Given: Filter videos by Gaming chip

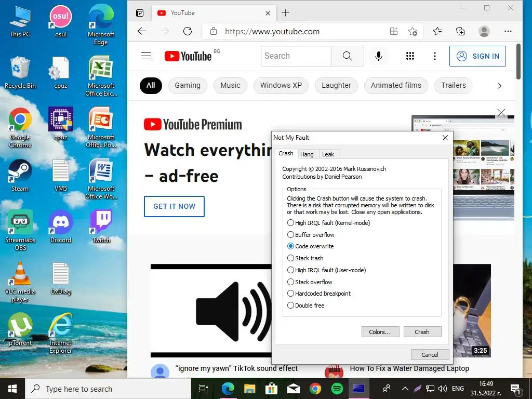Looking at the screenshot, I should pyautogui.click(x=188, y=86).
